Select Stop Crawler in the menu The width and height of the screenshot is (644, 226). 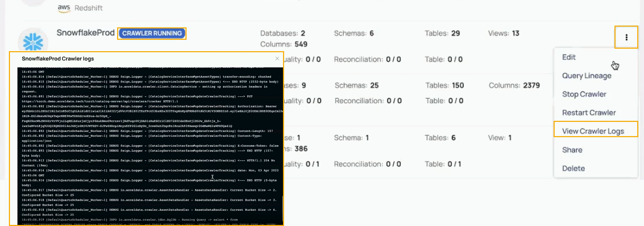584,94
